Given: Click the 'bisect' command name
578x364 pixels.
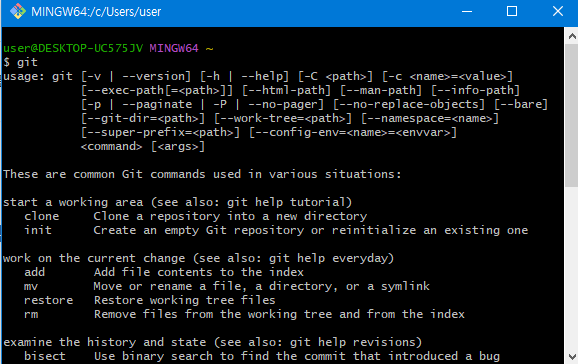Looking at the screenshot, I should tap(45, 356).
